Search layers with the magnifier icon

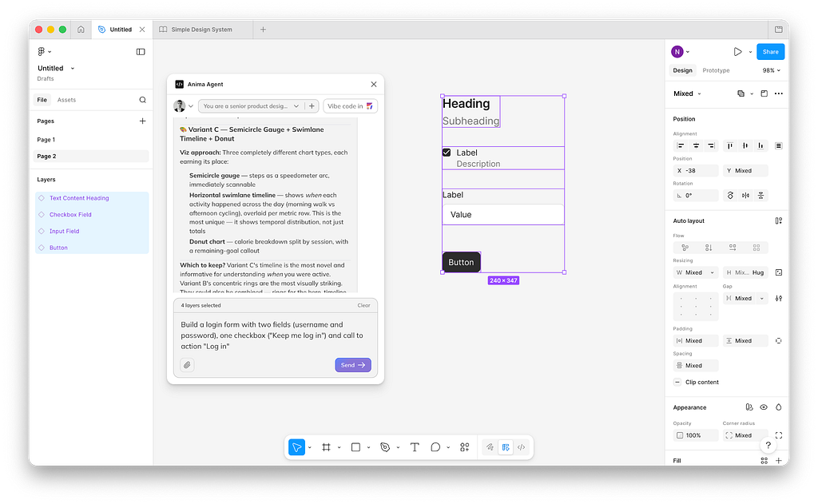(143, 100)
